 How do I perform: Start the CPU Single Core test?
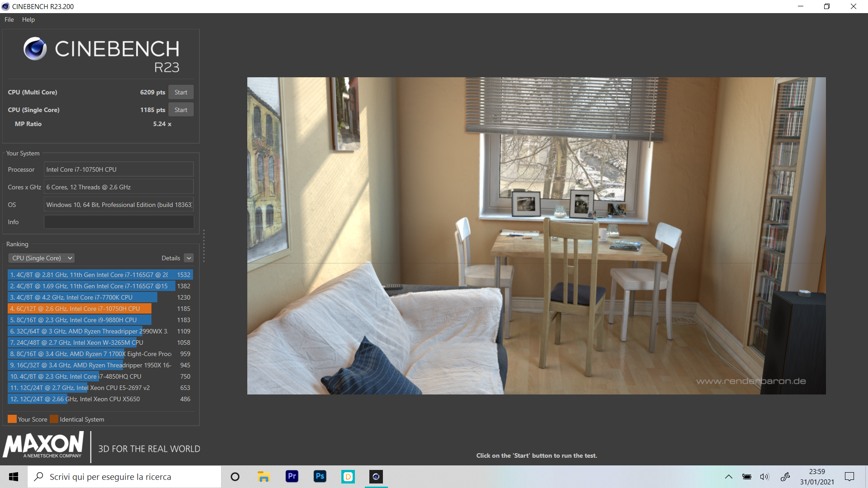[181, 110]
